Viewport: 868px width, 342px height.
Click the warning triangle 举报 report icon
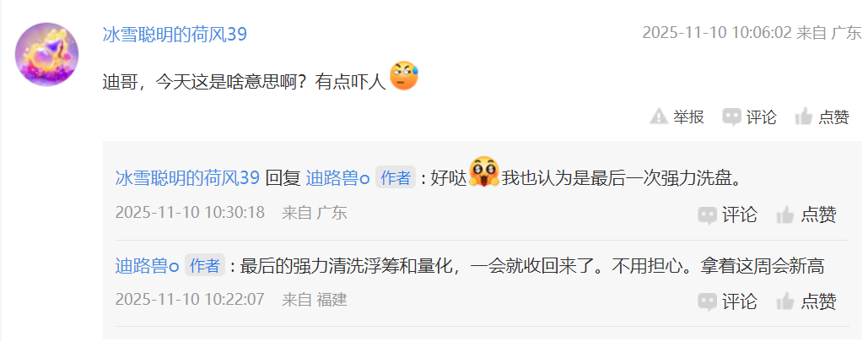[x=659, y=117]
